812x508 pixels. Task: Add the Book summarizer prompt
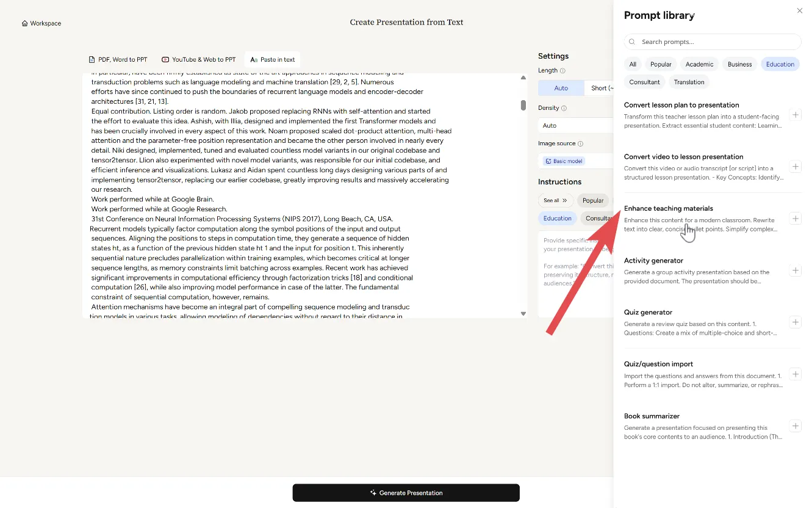[795, 426]
